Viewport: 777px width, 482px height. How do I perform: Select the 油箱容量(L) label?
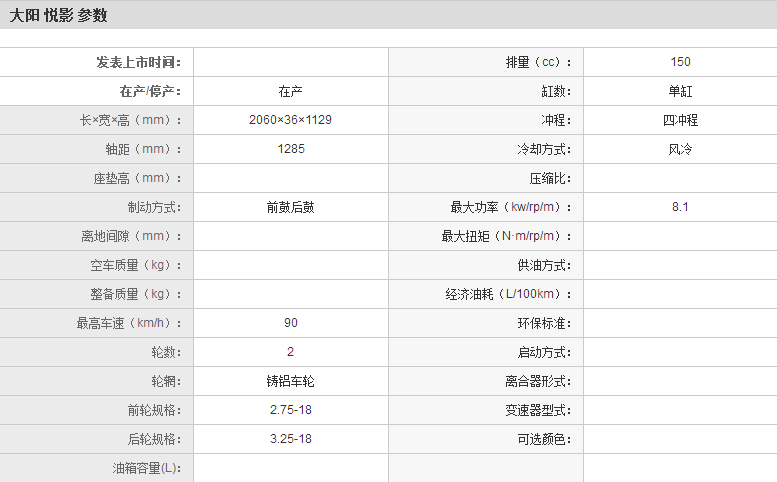coord(147,468)
